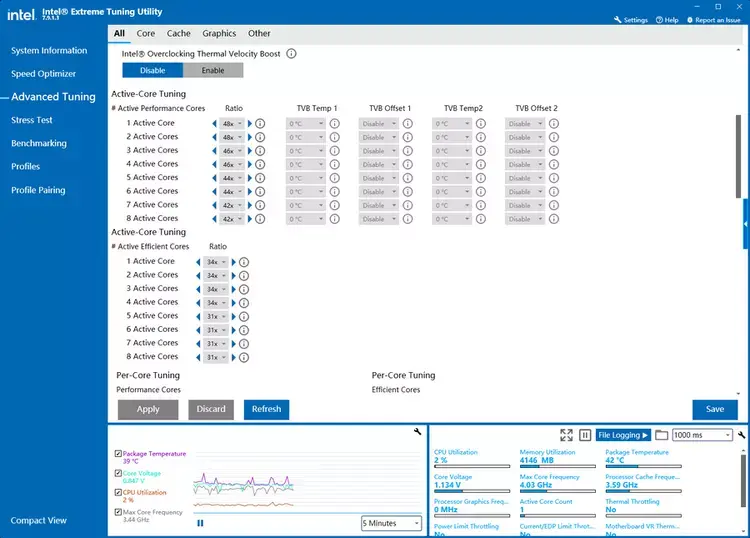
Task: Expand the collapsed side panel arrow at right edge
Action: [x=746, y=224]
